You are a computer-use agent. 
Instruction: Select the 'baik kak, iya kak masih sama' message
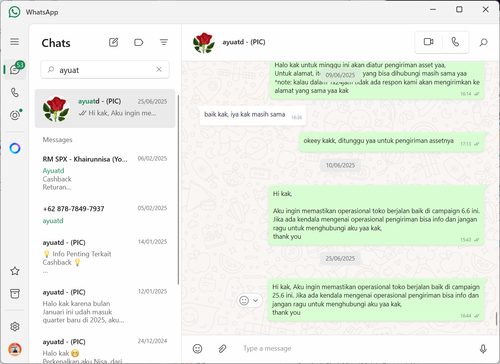(x=253, y=115)
